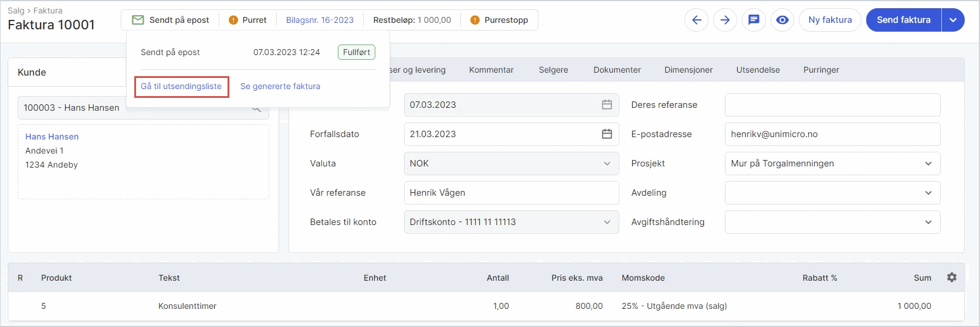Open the invoice date calendar picker
This screenshot has height=327, width=980.
click(x=607, y=105)
